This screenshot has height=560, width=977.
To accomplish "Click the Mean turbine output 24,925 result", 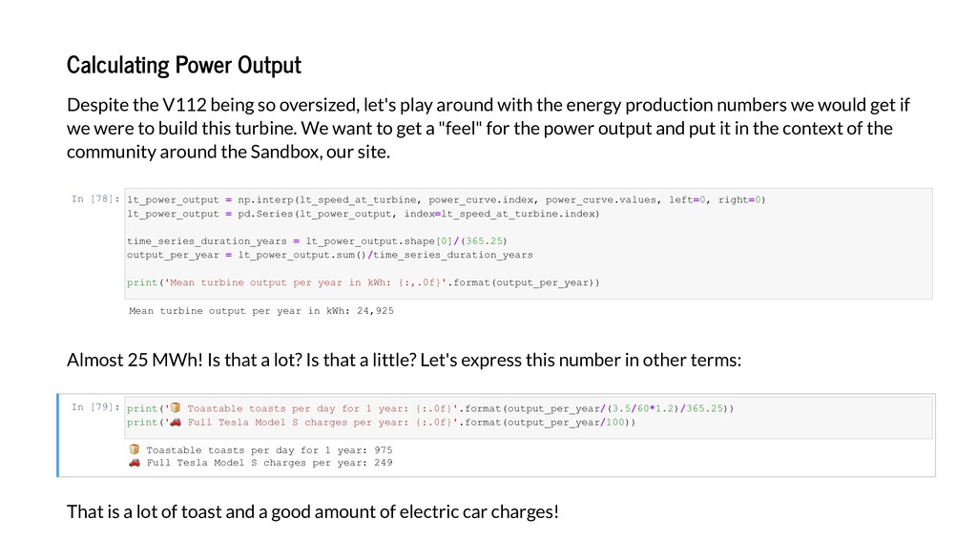I will (x=261, y=310).
